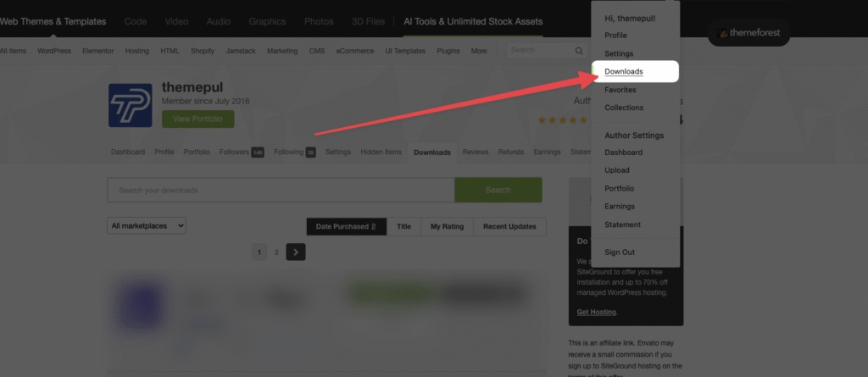Click Hosting category link
Screen dimensions: 868x377
137,51
